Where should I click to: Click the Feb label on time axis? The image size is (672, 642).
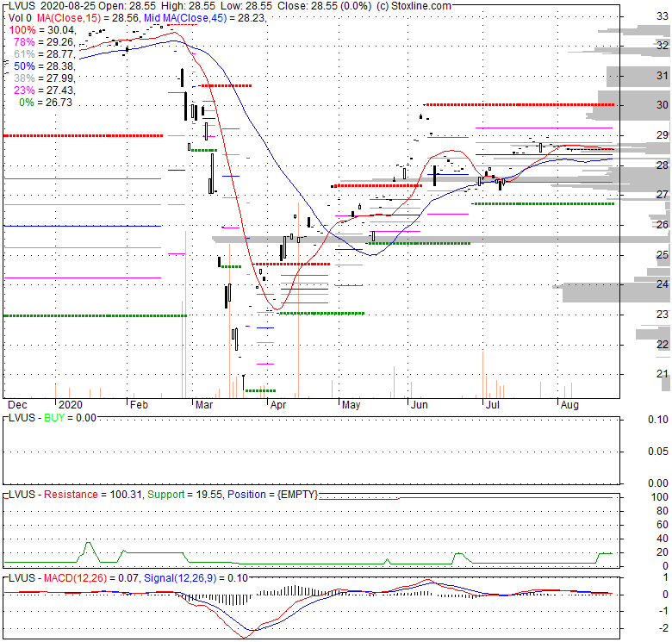(x=139, y=405)
